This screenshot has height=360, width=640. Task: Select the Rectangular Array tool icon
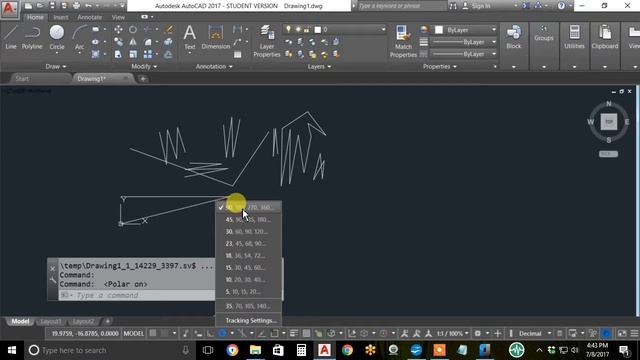click(x=148, y=54)
